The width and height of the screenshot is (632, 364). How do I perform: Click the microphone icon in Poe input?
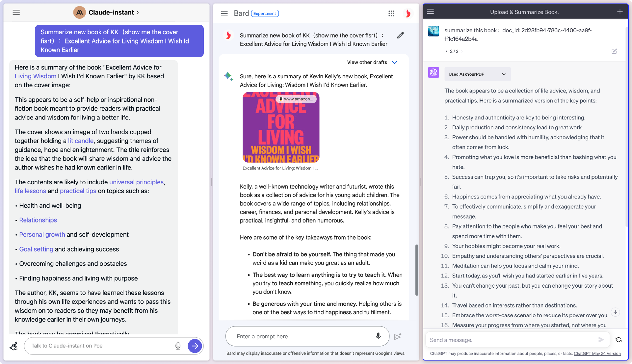[x=178, y=346]
